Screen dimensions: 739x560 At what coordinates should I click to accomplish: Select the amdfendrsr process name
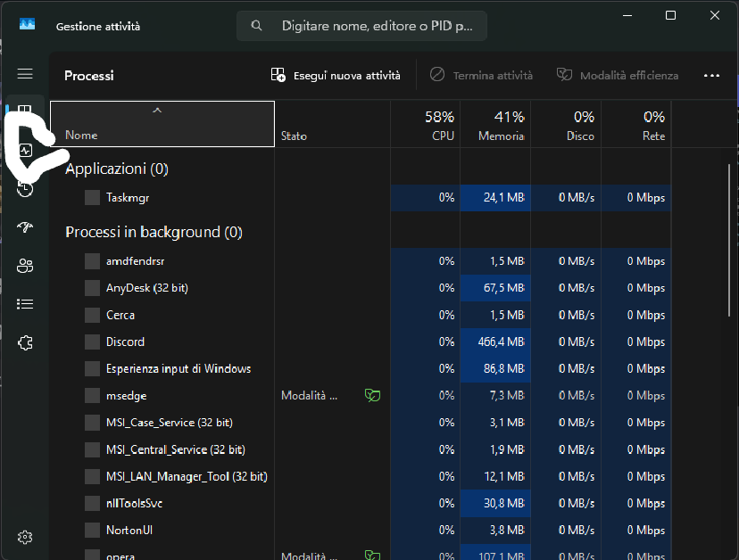click(136, 261)
